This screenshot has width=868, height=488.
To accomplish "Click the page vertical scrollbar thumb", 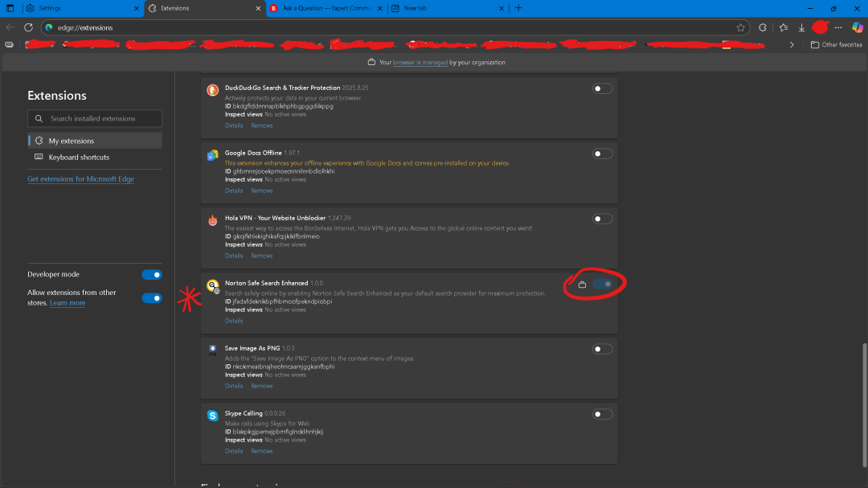I will coord(864,405).
